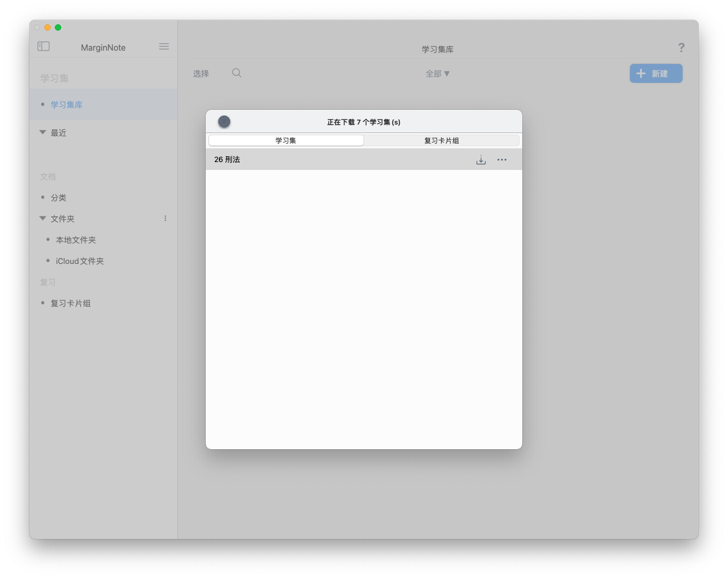This screenshot has height=578, width=728.
Task: Open 学习集库 in the sidebar
Action: pyautogui.click(x=66, y=105)
